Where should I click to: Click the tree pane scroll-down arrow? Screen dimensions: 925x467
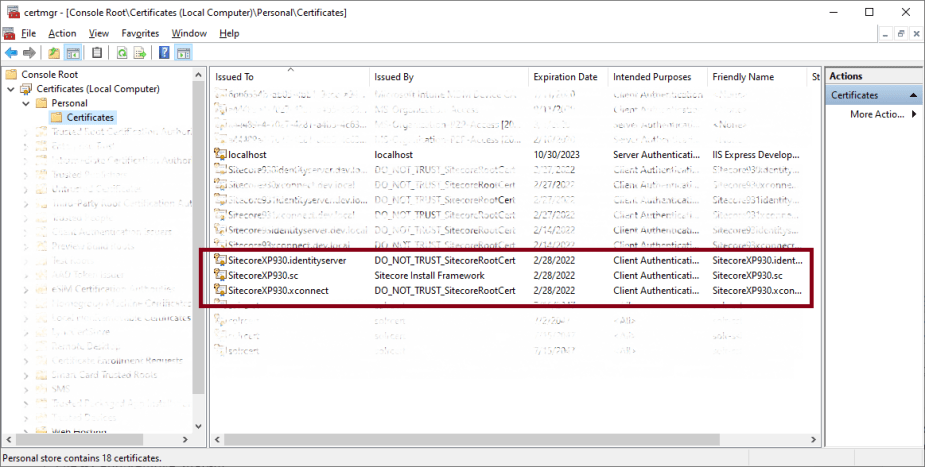pos(198,426)
